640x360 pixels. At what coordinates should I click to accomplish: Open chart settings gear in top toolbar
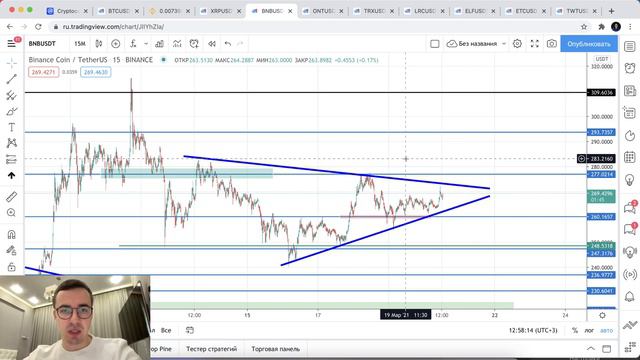pos(517,44)
